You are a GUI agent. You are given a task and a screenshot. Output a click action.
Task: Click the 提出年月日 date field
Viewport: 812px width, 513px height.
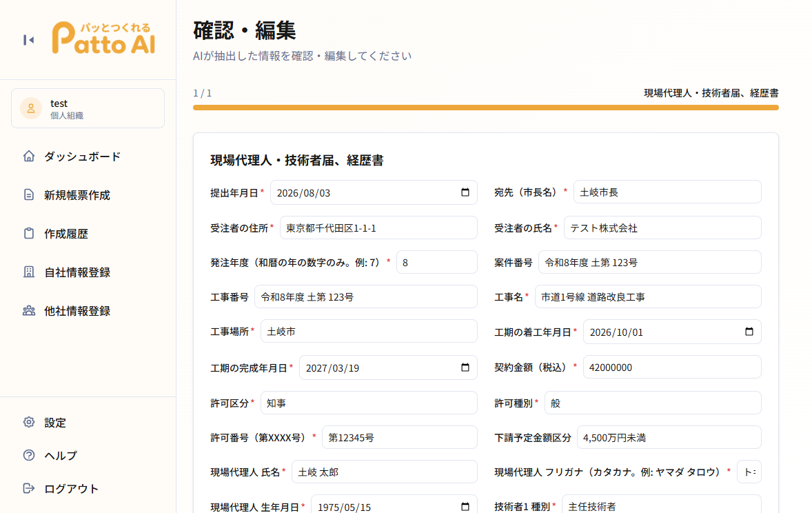[374, 192]
